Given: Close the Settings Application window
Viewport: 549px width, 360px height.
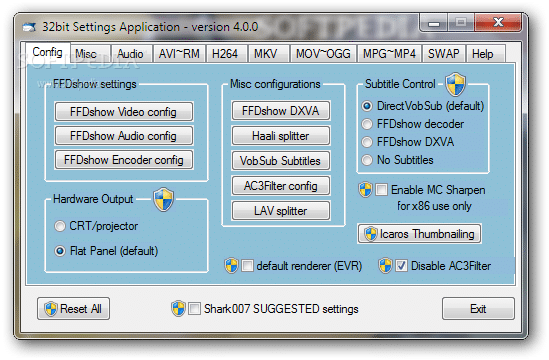Looking at the screenshot, I should coord(498,23).
